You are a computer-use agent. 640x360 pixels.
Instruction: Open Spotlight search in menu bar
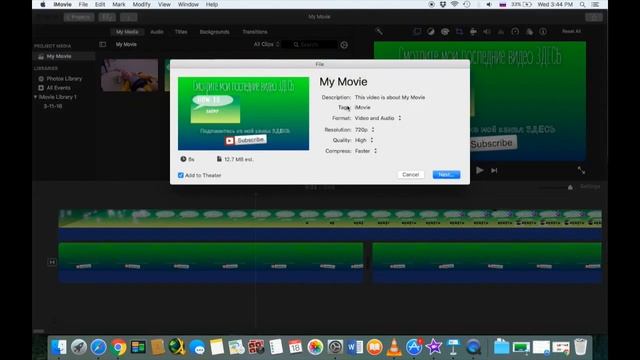pos(582,4)
